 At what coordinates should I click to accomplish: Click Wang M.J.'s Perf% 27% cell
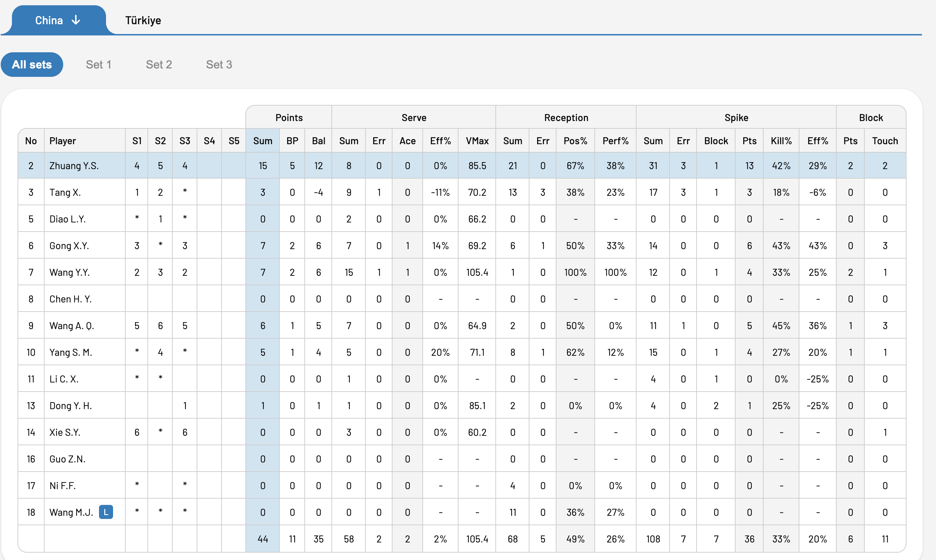pyautogui.click(x=615, y=512)
